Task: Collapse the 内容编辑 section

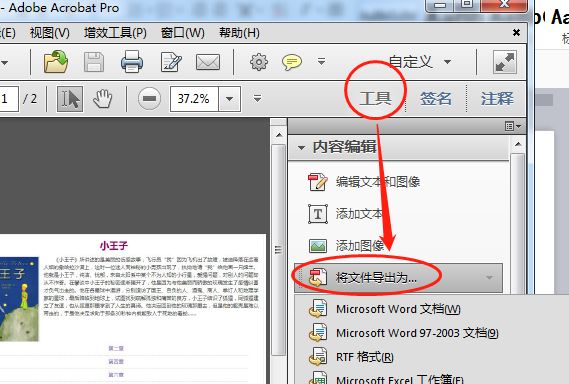Action: coord(301,147)
